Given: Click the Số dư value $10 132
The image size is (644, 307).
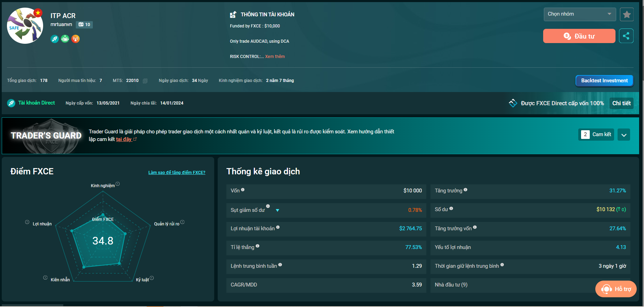Looking at the screenshot, I should [x=605, y=209].
